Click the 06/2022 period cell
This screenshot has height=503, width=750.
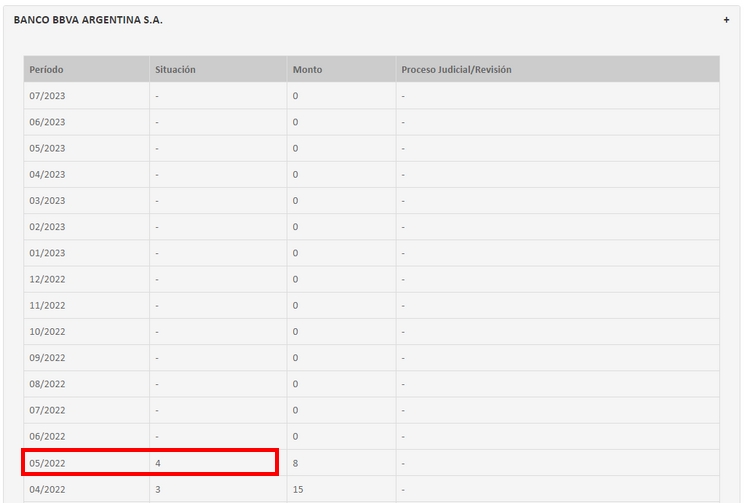[47, 436]
